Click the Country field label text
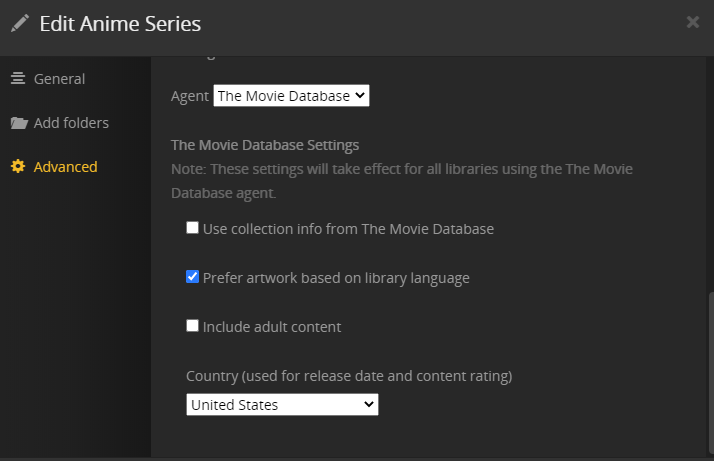This screenshot has width=714, height=461. coord(349,376)
